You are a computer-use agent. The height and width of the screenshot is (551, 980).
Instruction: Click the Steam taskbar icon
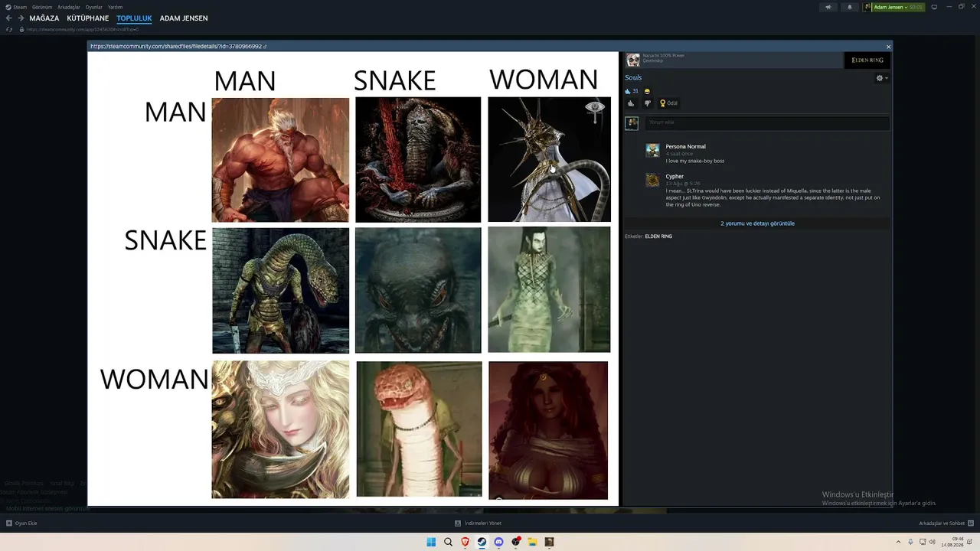(482, 542)
